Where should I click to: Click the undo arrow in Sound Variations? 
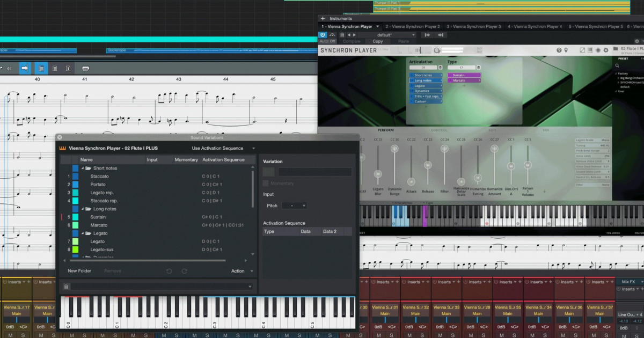169,271
